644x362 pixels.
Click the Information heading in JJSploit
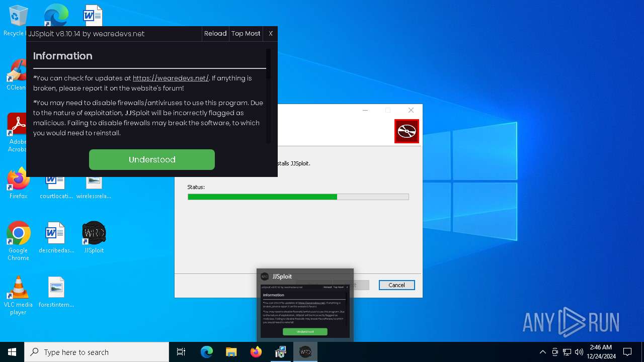(x=63, y=56)
